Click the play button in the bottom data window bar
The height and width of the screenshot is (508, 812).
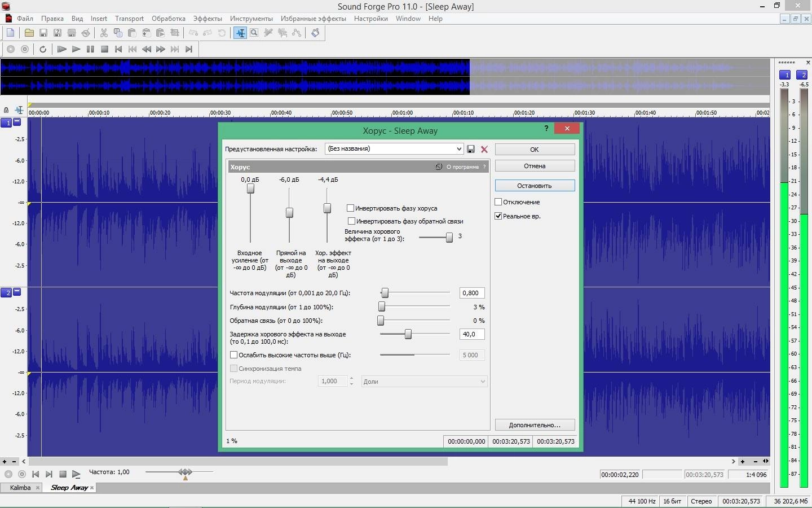(x=76, y=474)
